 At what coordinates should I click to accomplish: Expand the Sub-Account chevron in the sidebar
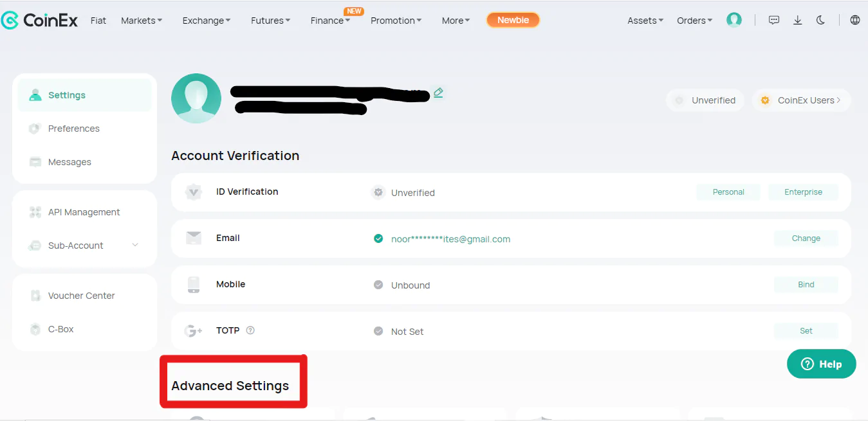coord(135,245)
